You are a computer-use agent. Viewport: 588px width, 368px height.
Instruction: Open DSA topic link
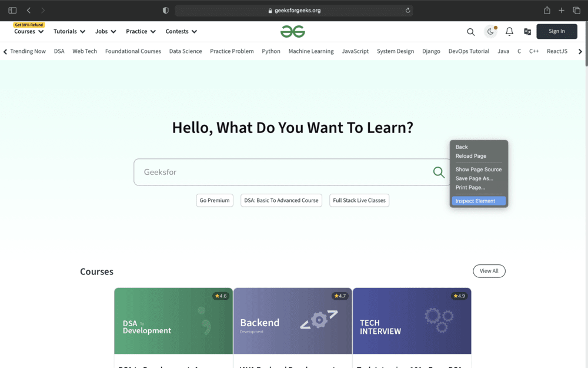[x=59, y=51]
